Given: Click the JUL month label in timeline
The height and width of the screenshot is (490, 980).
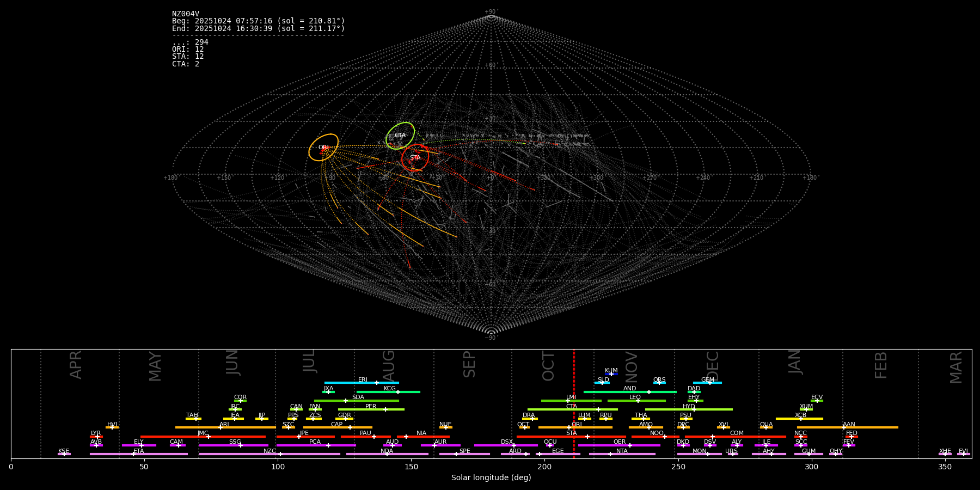Looking at the screenshot, I should (x=309, y=361).
